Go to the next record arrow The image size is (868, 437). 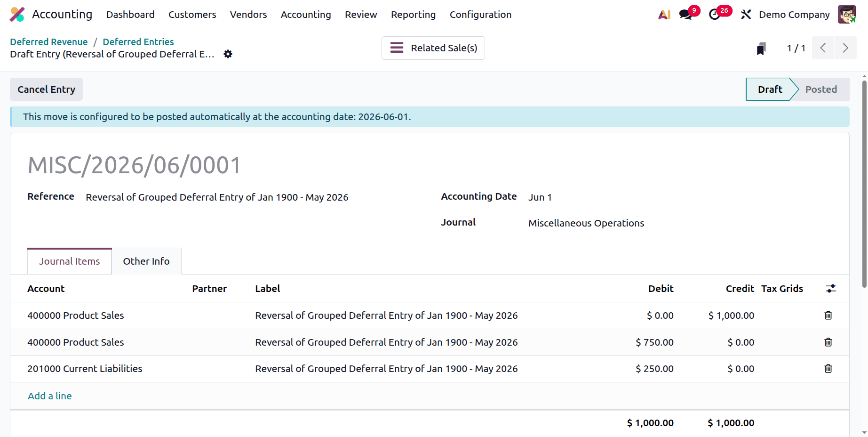click(x=845, y=48)
